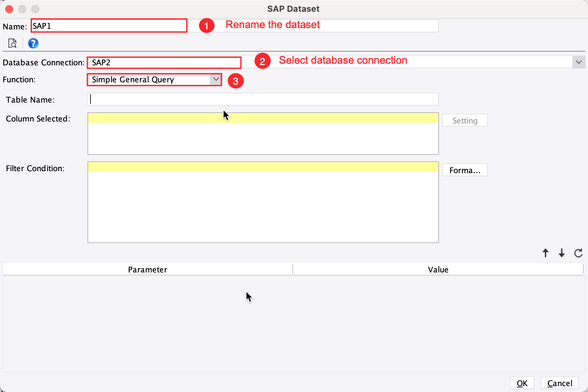Click the preview dataset icon
588x392 pixels.
(x=12, y=43)
